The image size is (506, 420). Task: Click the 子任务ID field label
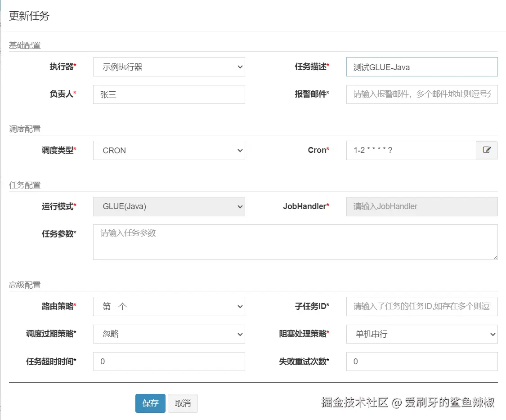312,306
